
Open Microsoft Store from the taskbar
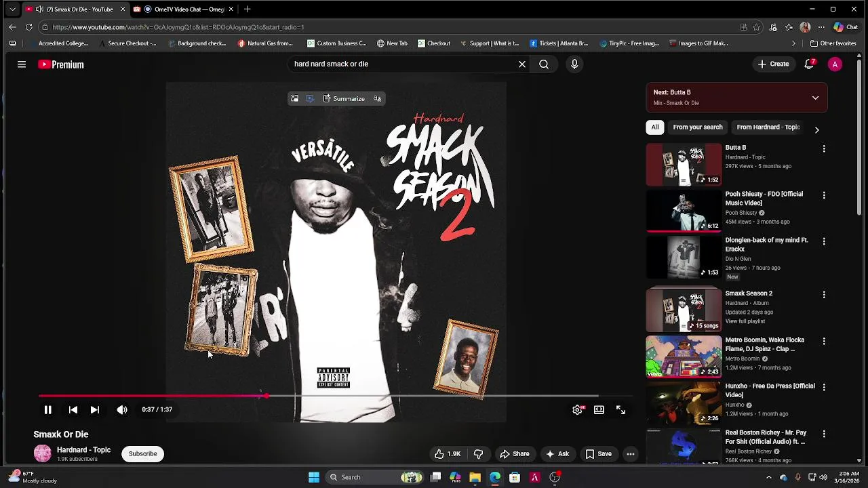click(x=515, y=477)
